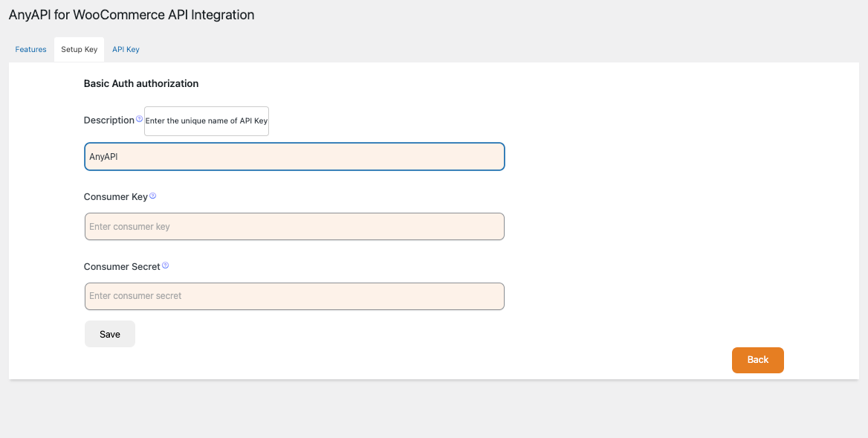Image resolution: width=868 pixels, height=438 pixels.
Task: Click the Consumer Secret help icon
Action: [165, 265]
